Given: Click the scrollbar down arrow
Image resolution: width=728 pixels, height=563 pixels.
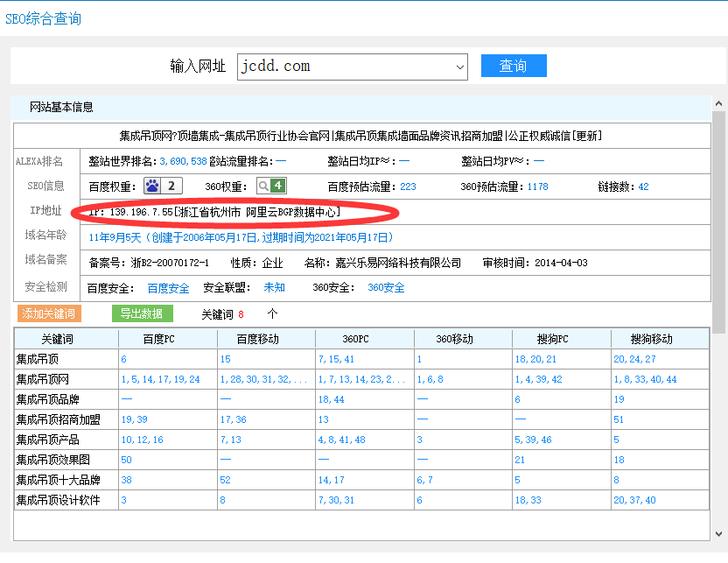Looking at the screenshot, I should tap(718, 533).
